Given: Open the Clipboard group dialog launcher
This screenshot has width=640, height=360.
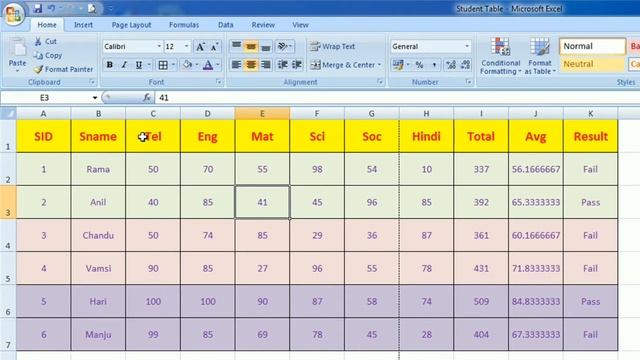Looking at the screenshot, I should pyautogui.click(x=92, y=82).
